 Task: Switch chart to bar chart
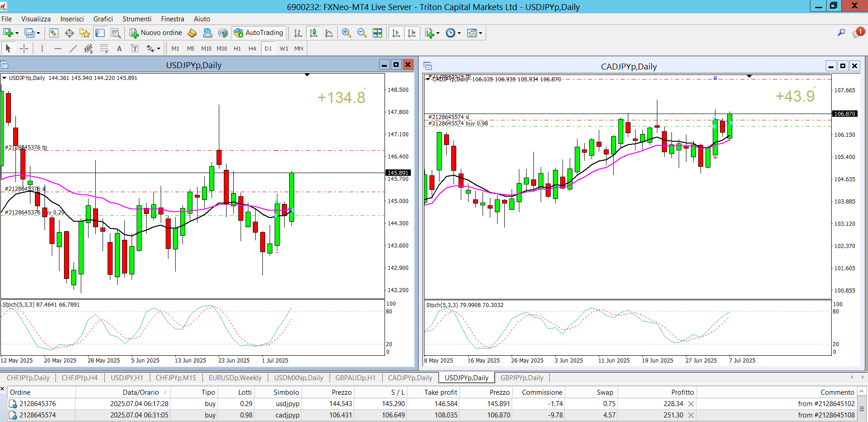[x=298, y=33]
